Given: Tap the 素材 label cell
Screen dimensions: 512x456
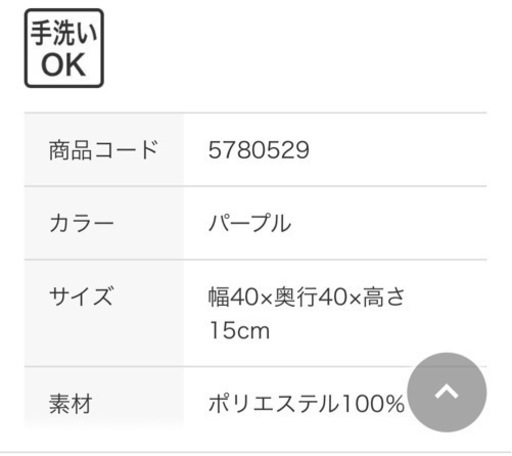Looking at the screenshot, I should [x=104, y=397].
